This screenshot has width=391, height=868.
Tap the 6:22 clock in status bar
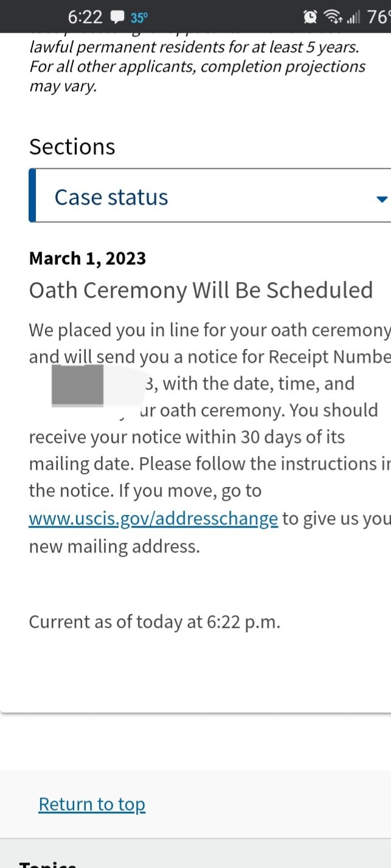(86, 16)
